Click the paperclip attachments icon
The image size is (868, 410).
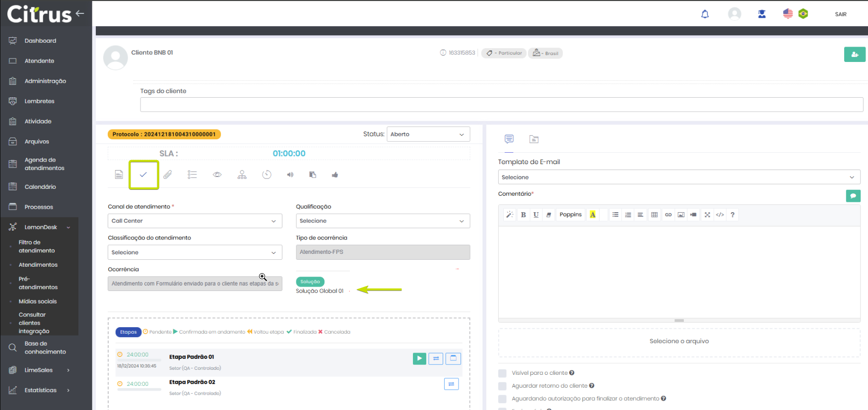(168, 175)
